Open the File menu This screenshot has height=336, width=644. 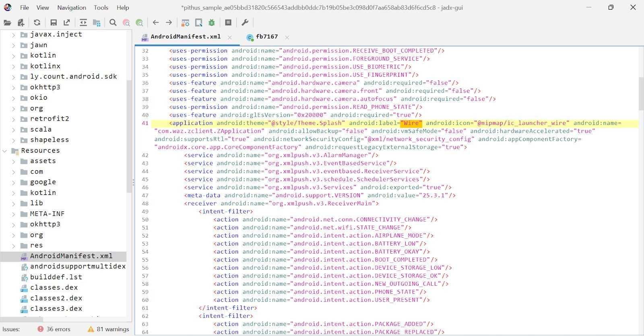coord(25,8)
